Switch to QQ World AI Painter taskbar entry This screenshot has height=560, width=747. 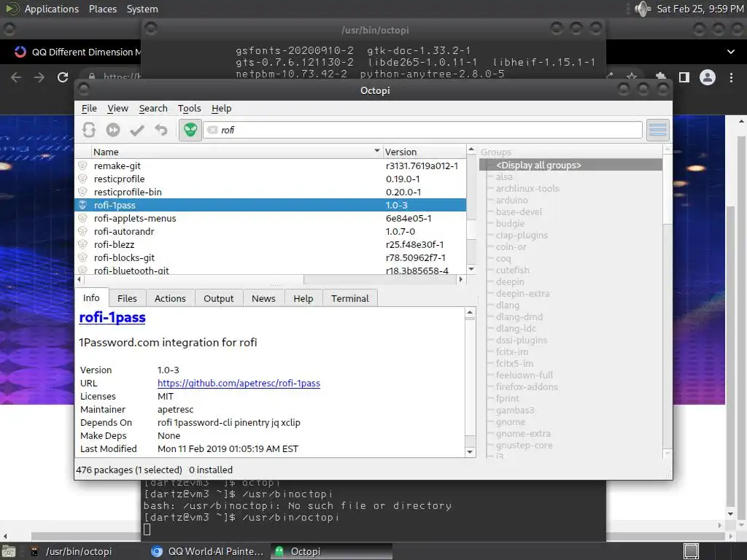click(206, 551)
